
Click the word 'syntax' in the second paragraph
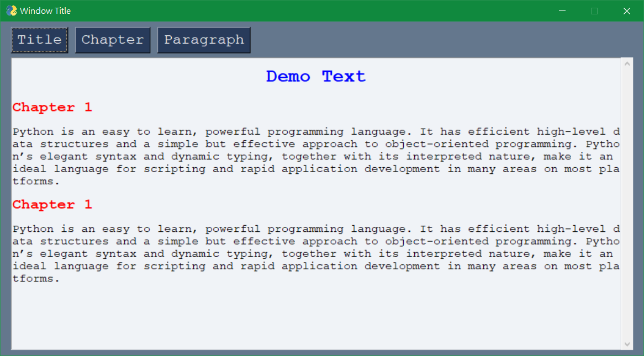pyautogui.click(x=116, y=253)
